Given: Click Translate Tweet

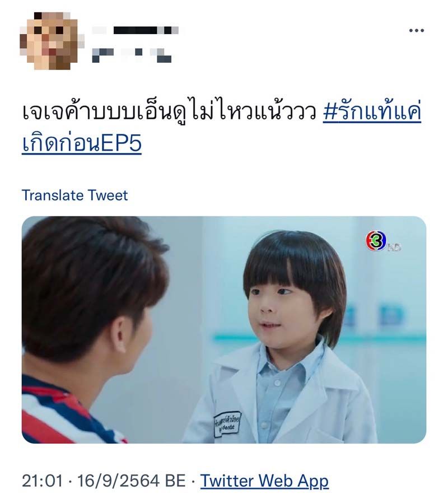Looking at the screenshot, I should [x=74, y=195].
